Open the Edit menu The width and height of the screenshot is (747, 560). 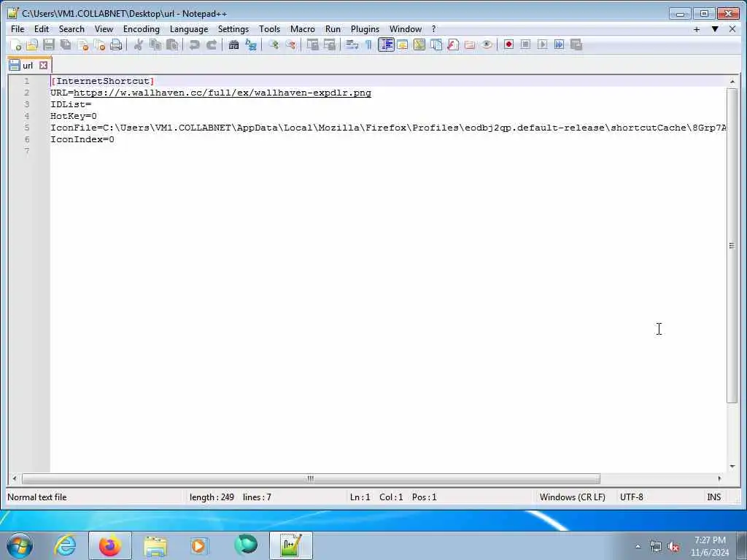point(42,29)
